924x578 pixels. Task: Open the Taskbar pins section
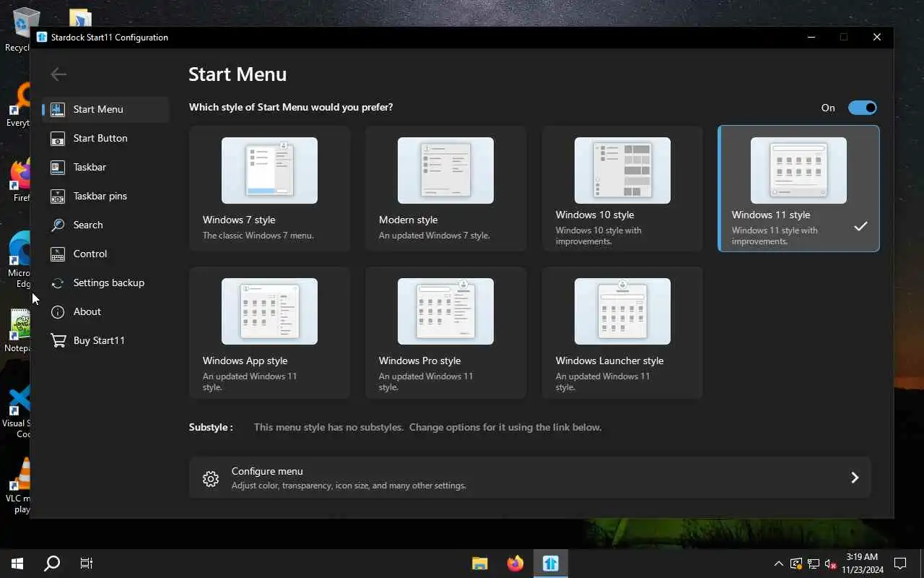105,196
